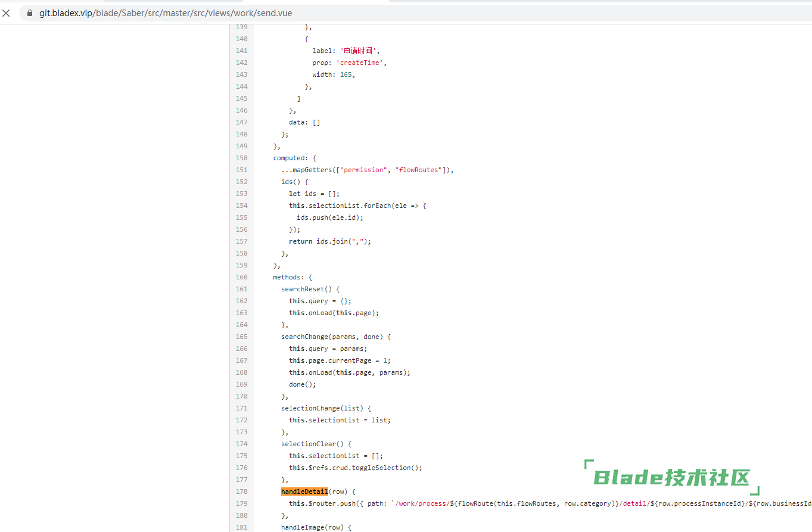Click selectionList.forEach line at 154
This screenshot has height=532, width=812.
(357, 206)
